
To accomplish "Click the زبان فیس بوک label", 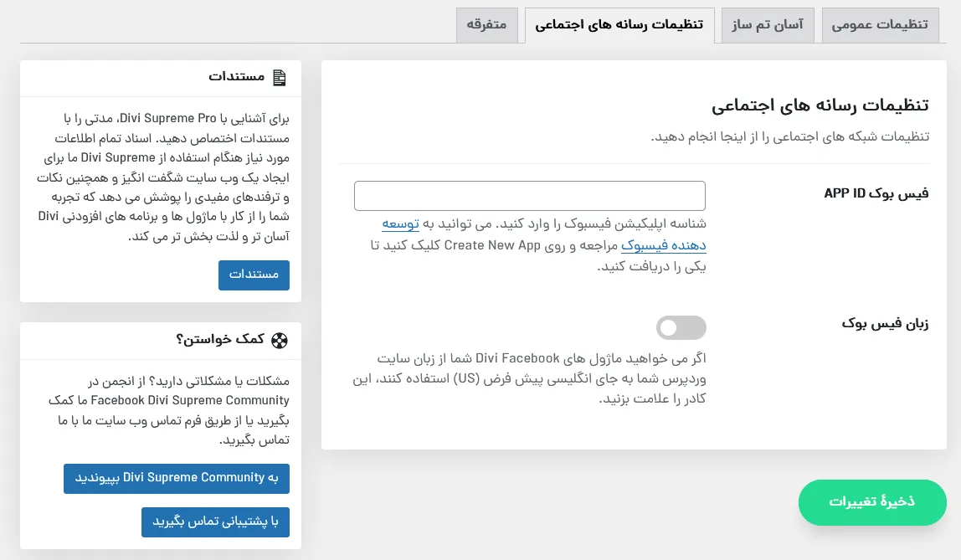I will [x=885, y=323].
